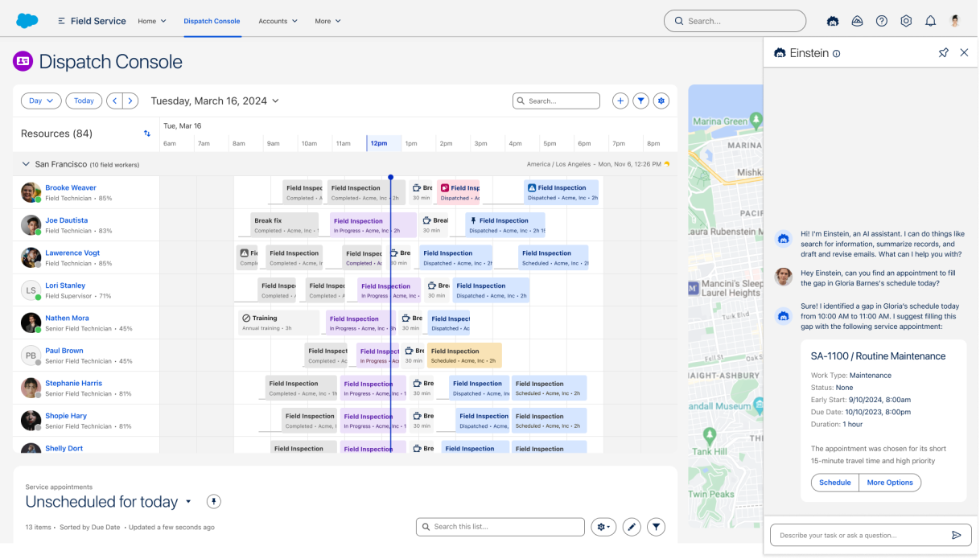
Task: Pin the Einstein panel
Action: (943, 52)
